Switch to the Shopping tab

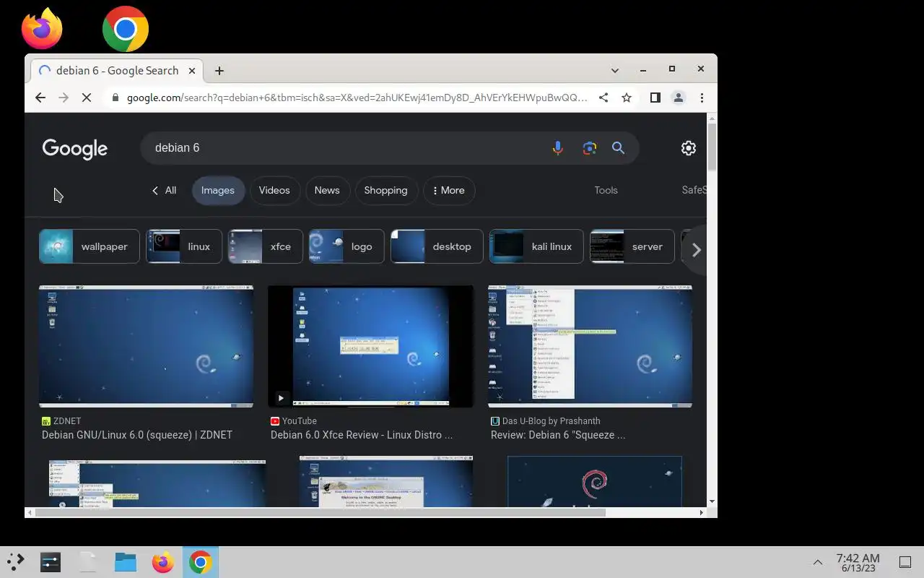pyautogui.click(x=385, y=191)
